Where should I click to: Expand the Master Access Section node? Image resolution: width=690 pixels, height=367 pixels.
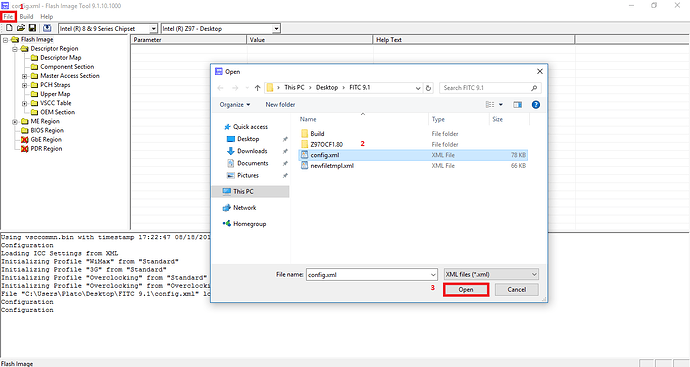coord(25,76)
